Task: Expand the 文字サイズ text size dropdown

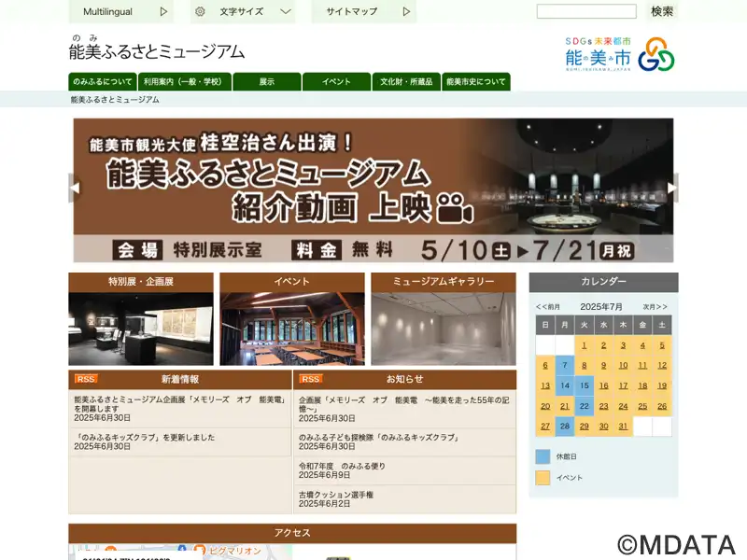Action: (x=243, y=11)
